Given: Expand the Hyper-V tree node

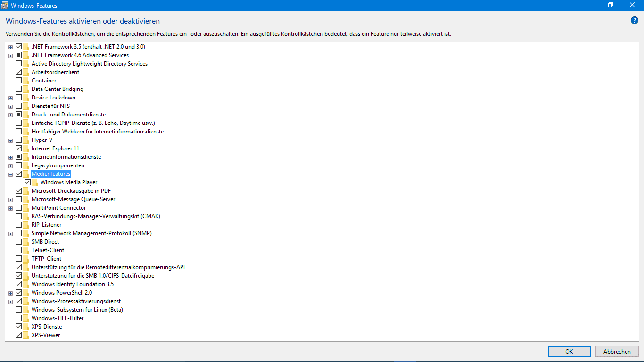Looking at the screenshot, I should tap(10, 140).
